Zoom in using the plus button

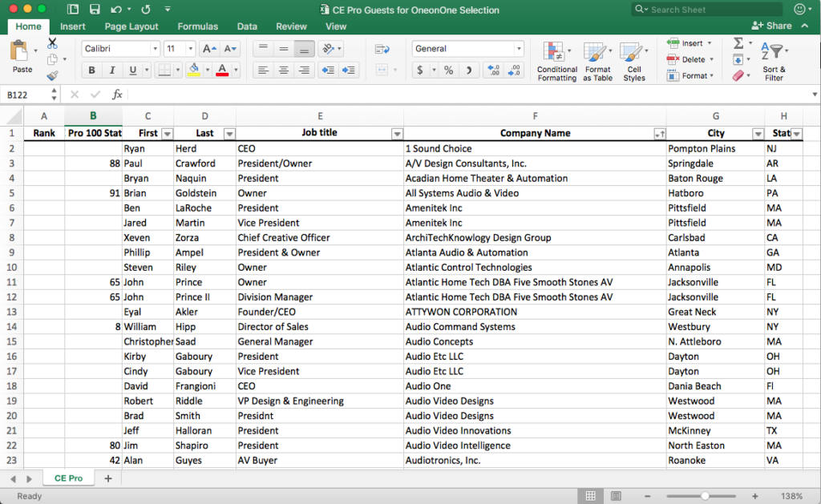754,496
